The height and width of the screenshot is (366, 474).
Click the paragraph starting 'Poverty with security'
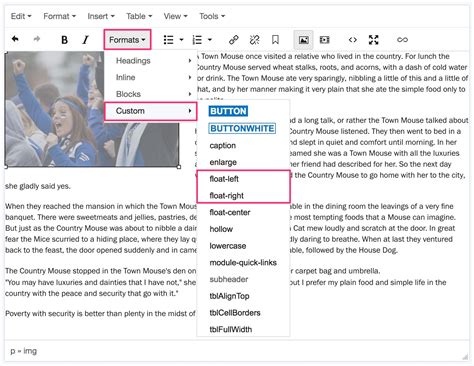100,313
